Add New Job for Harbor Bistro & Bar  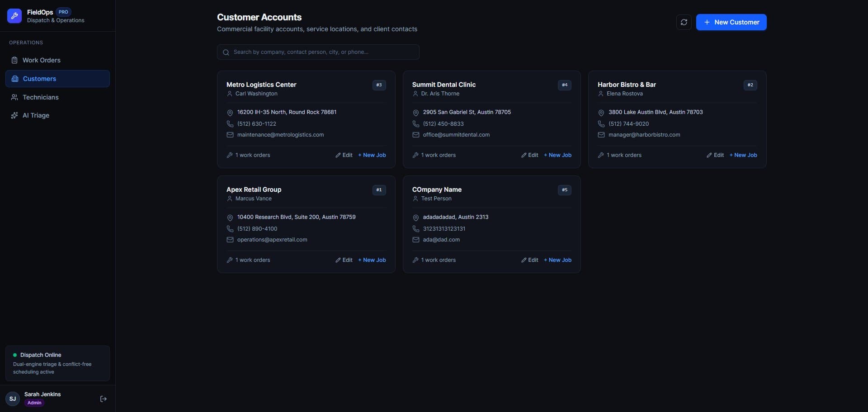743,155
